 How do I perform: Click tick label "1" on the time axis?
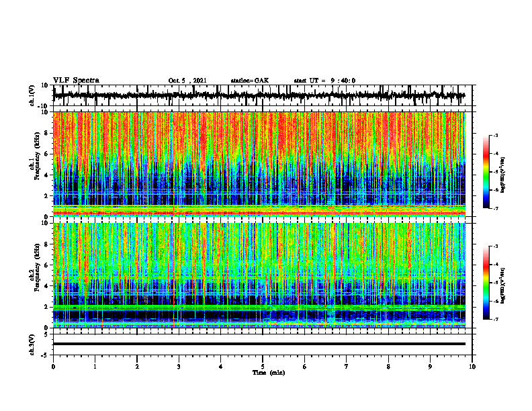[x=95, y=367]
